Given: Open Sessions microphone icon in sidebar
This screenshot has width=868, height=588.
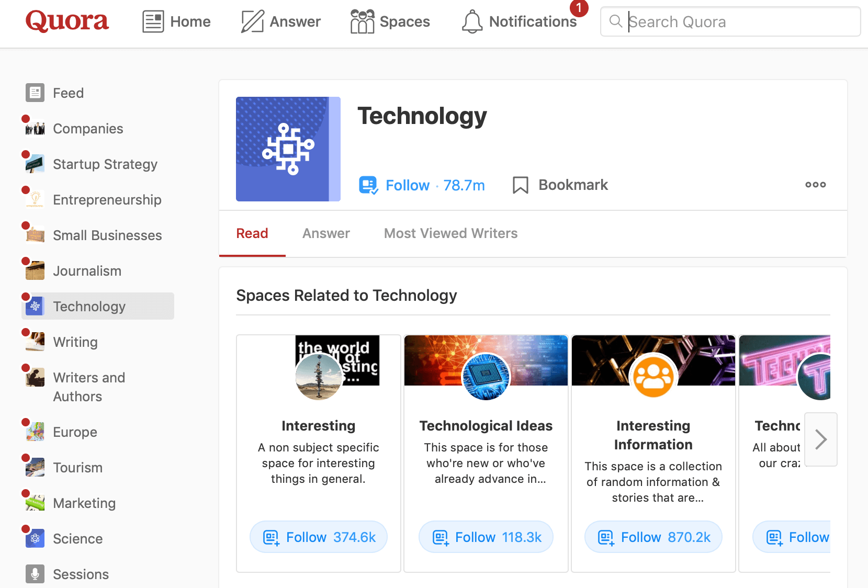Looking at the screenshot, I should [35, 574].
